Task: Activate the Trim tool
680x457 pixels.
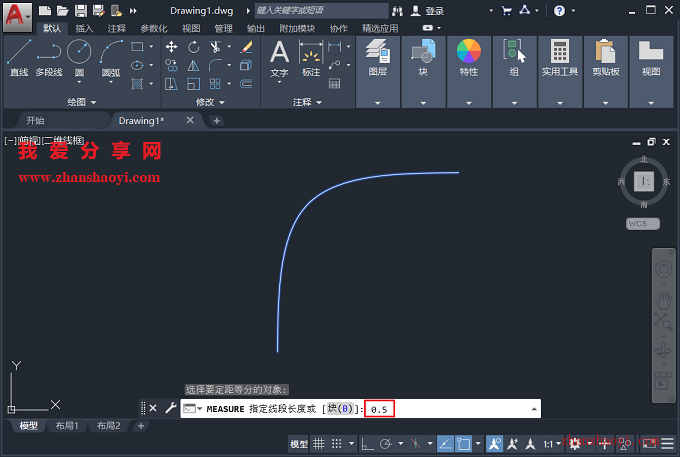Action: [x=215, y=47]
